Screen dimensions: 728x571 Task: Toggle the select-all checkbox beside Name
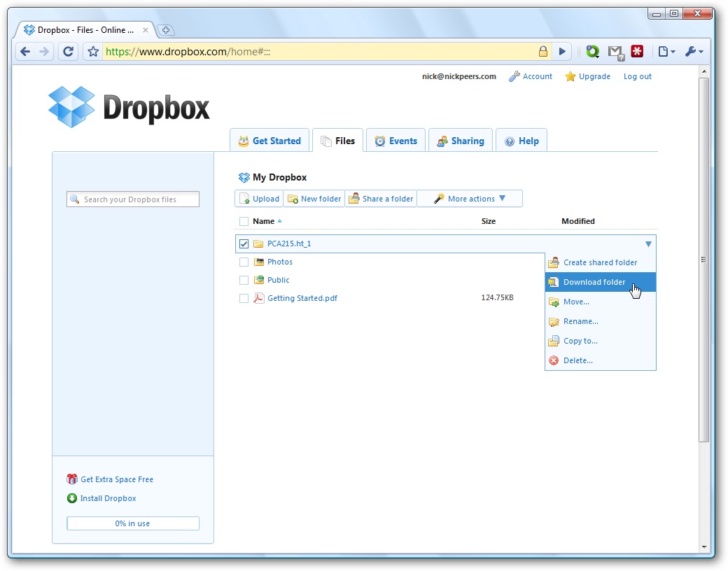tap(244, 221)
